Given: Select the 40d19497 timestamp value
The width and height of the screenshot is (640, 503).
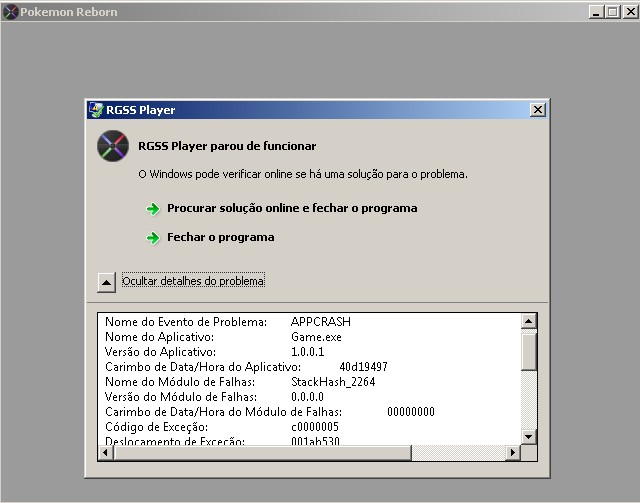Looking at the screenshot, I should tap(363, 367).
